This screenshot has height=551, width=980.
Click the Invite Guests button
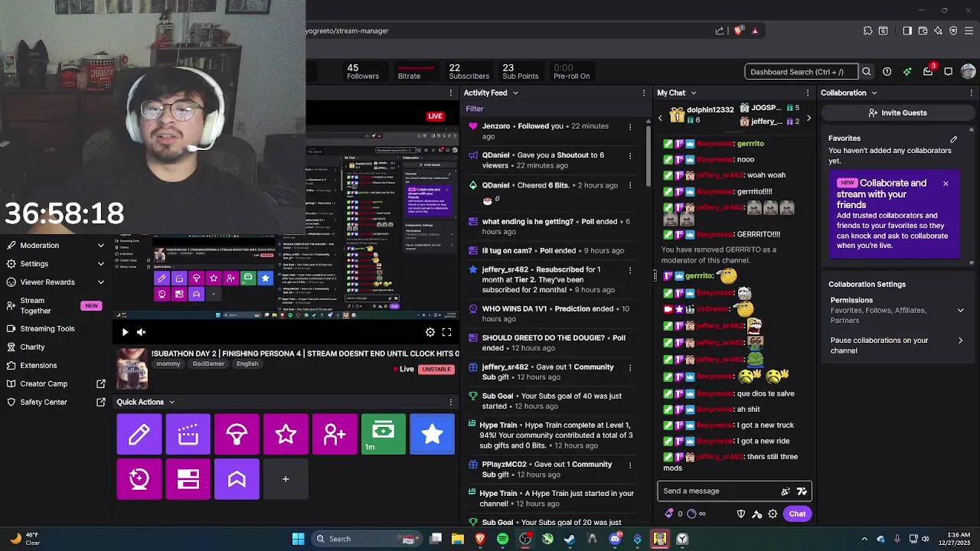[x=897, y=112]
